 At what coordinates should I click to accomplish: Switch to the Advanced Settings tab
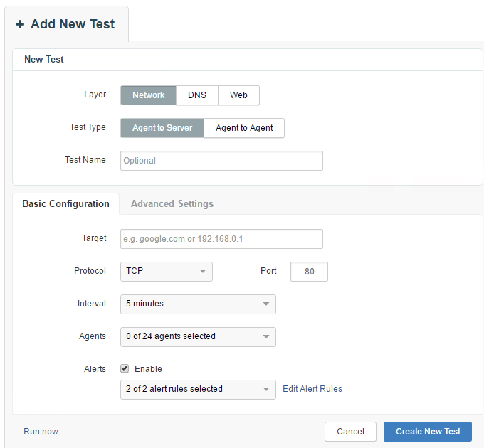point(172,203)
